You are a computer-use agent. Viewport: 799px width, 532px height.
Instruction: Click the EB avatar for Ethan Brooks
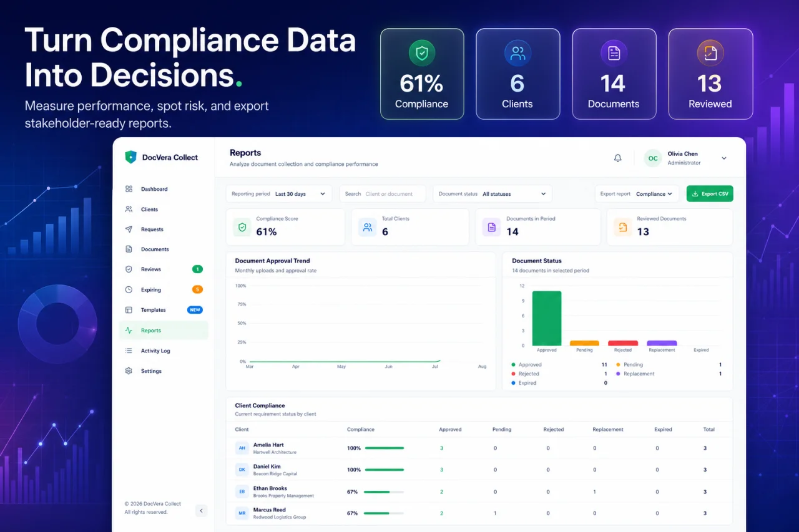point(242,491)
